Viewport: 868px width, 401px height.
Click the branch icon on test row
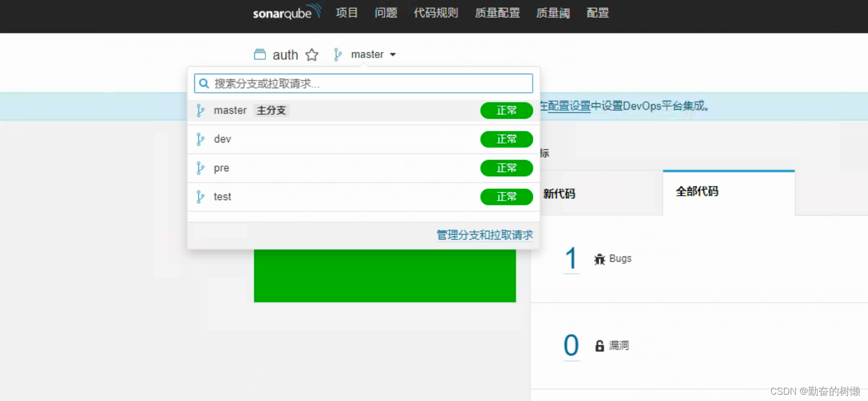tap(200, 197)
